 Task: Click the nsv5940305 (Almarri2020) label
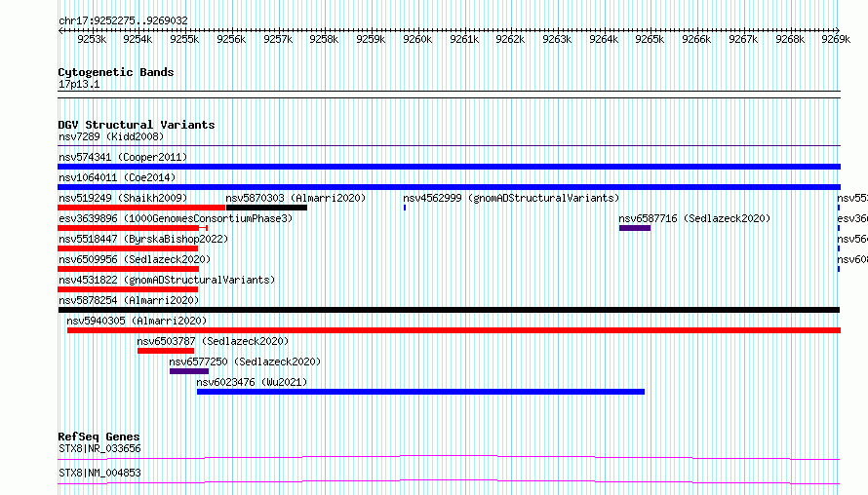[x=137, y=321]
